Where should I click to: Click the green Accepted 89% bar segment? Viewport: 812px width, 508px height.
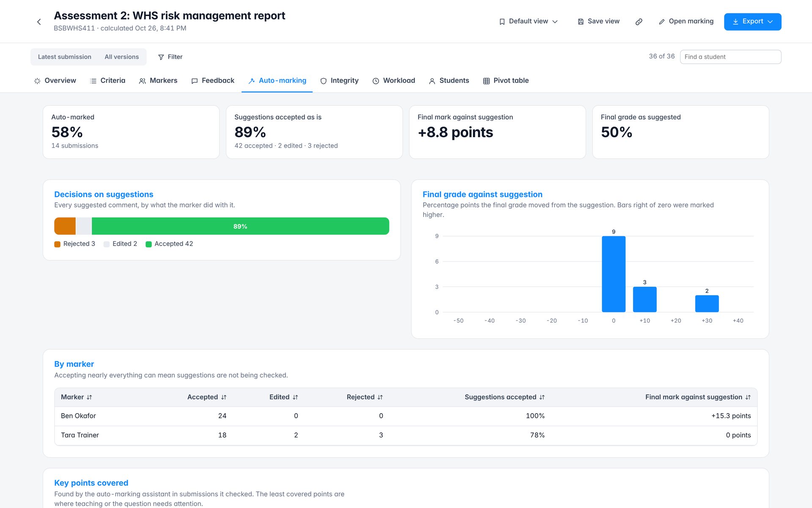(x=240, y=226)
